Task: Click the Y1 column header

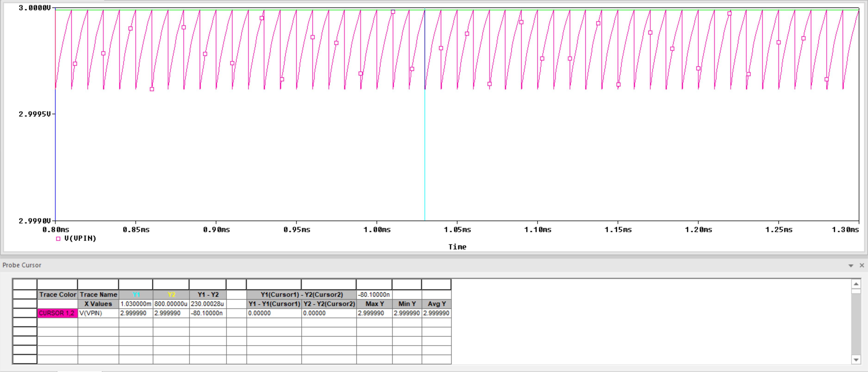Action: 136,295
